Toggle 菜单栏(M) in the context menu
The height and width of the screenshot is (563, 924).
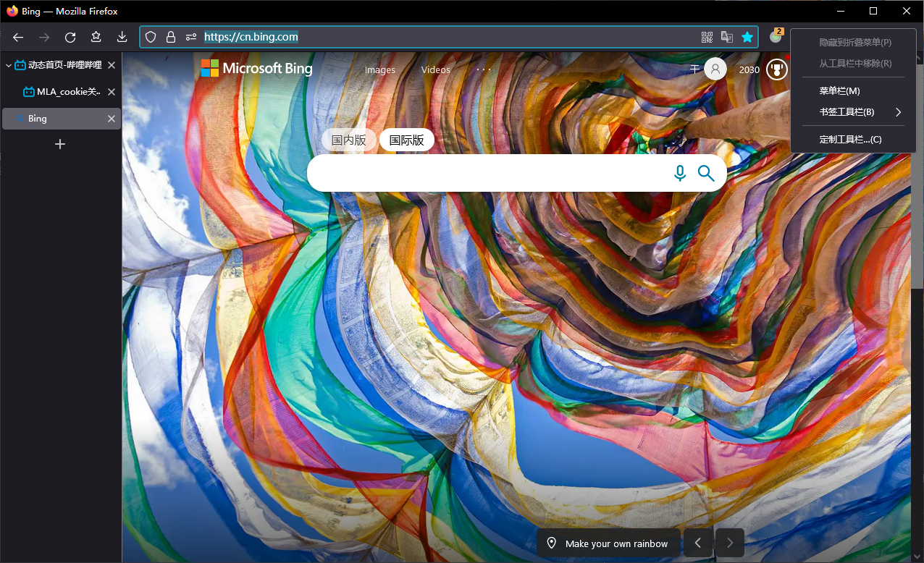839,91
